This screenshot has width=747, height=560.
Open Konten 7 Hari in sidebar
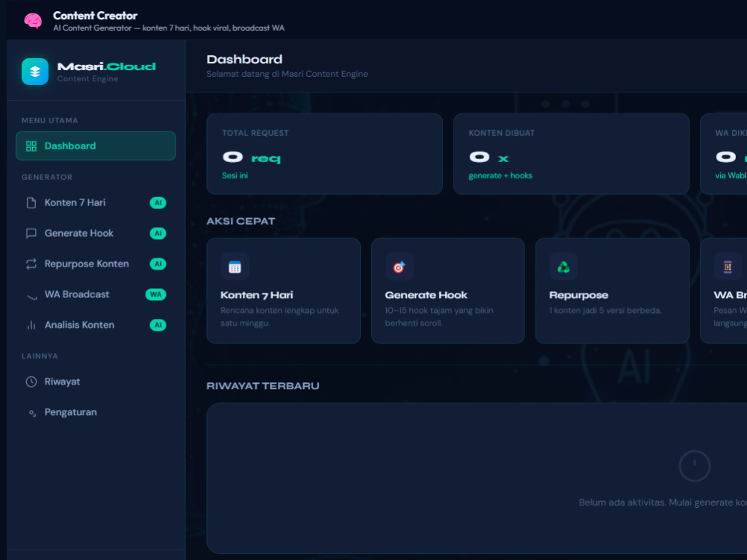point(96,203)
